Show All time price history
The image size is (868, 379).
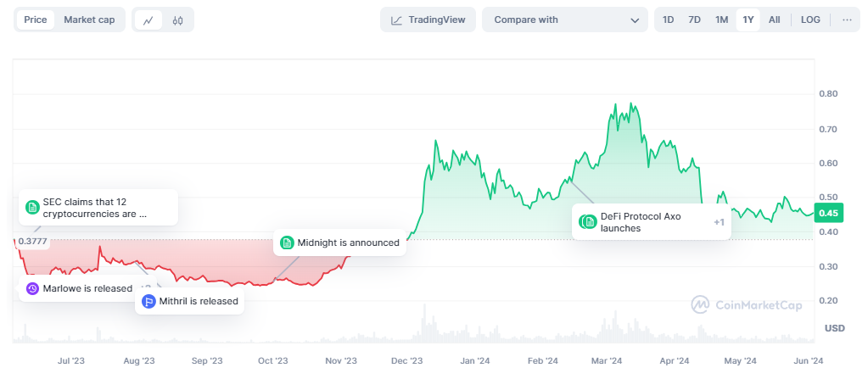coord(774,20)
